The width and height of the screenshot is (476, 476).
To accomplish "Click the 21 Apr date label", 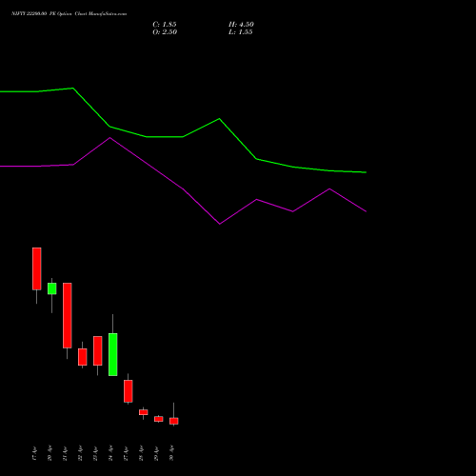I will point(65,453).
